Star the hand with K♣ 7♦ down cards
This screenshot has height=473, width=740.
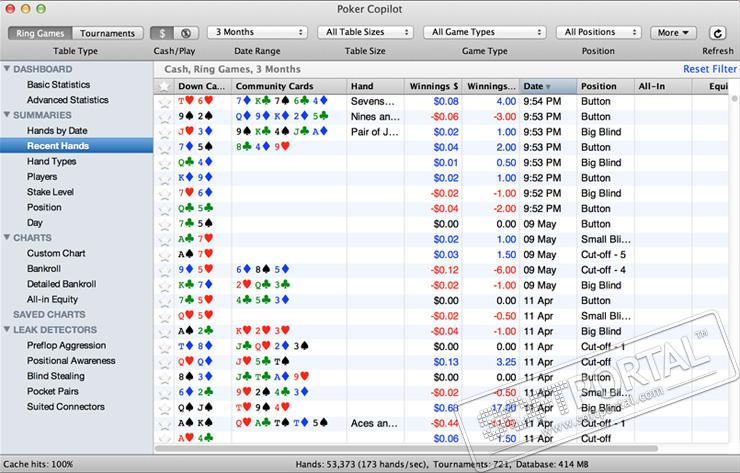point(164,286)
